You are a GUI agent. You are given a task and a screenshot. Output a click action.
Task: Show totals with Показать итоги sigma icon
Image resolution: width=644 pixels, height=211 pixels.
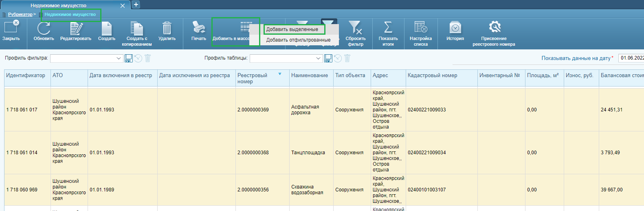pyautogui.click(x=388, y=28)
